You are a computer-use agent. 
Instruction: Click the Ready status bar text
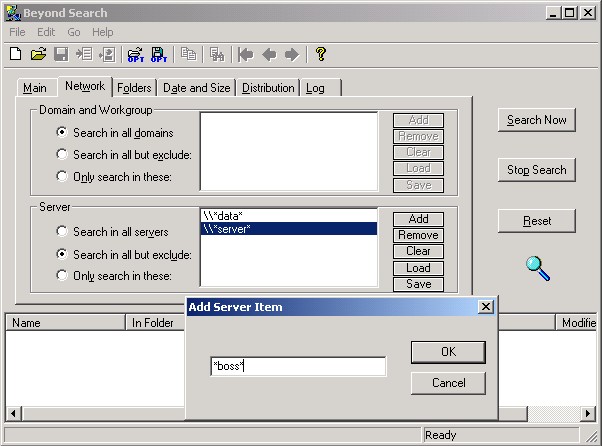pos(440,435)
